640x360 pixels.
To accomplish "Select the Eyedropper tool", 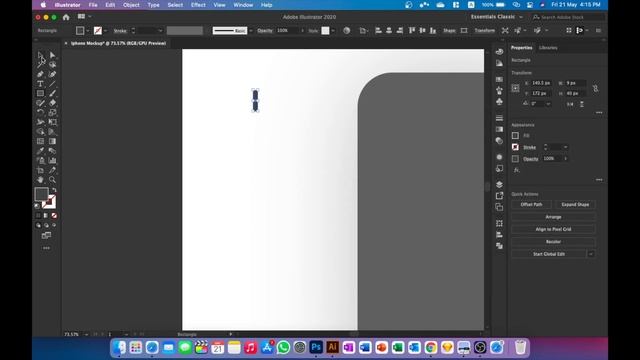I will (x=40, y=151).
